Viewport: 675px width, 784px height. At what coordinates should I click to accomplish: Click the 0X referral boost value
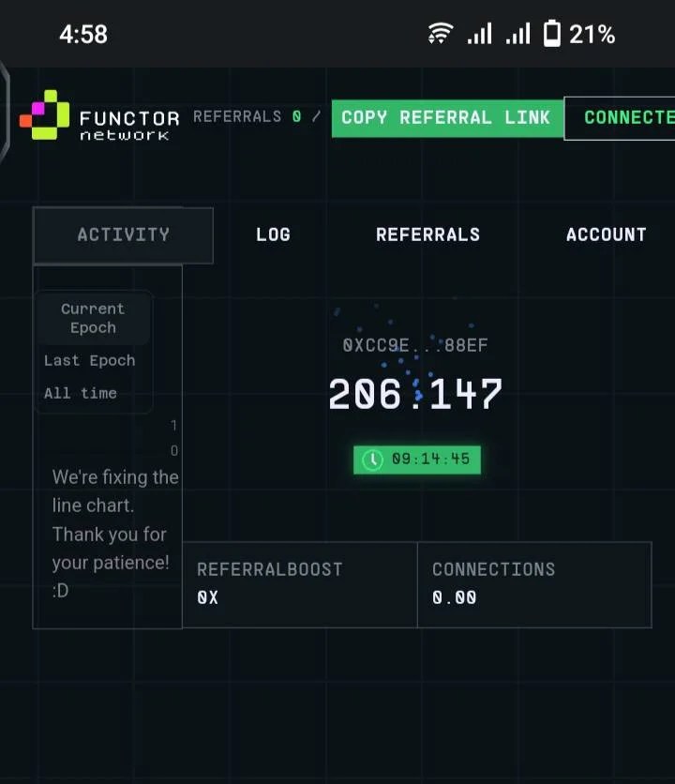coord(207,597)
